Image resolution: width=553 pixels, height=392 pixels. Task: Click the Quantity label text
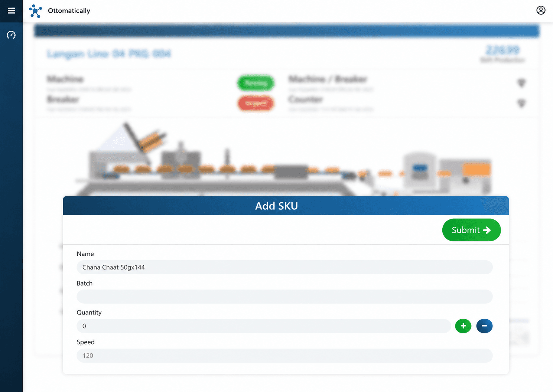tap(89, 313)
